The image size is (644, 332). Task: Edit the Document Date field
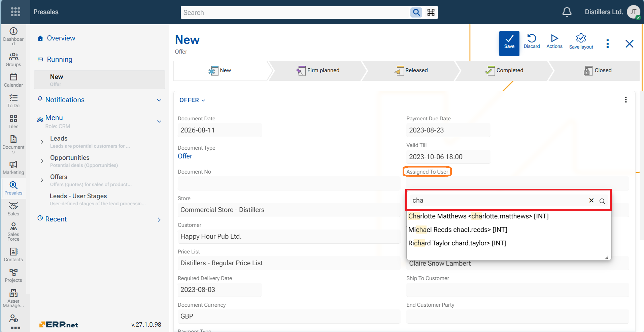pos(219,130)
